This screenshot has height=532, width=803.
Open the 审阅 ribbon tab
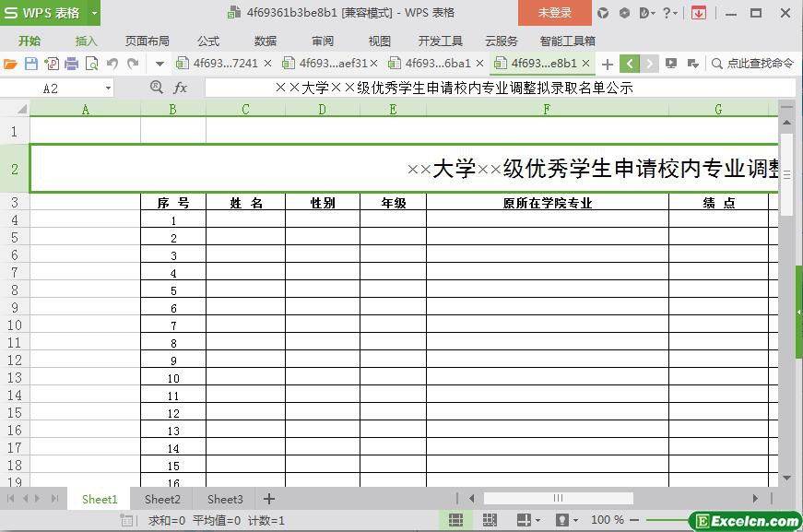[323, 41]
